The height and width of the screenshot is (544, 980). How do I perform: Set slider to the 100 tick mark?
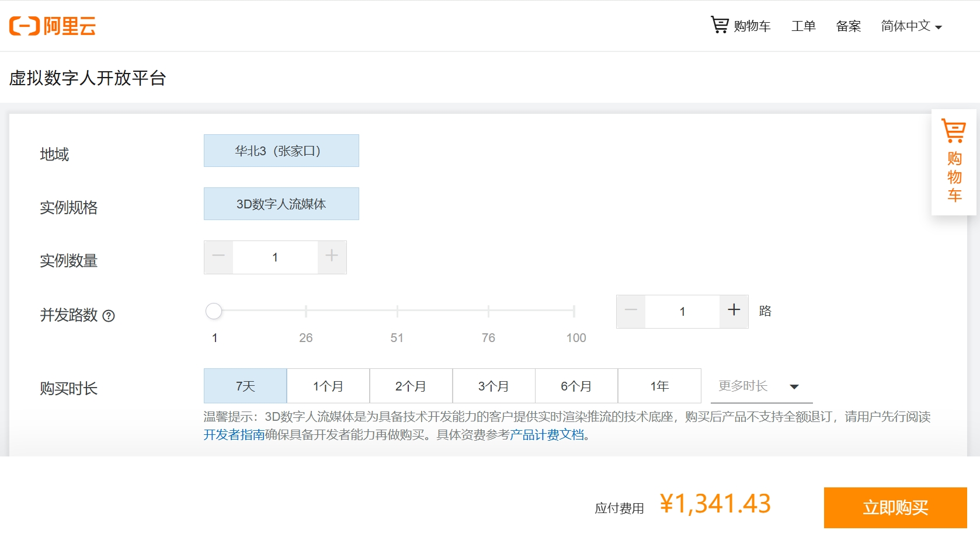(574, 311)
